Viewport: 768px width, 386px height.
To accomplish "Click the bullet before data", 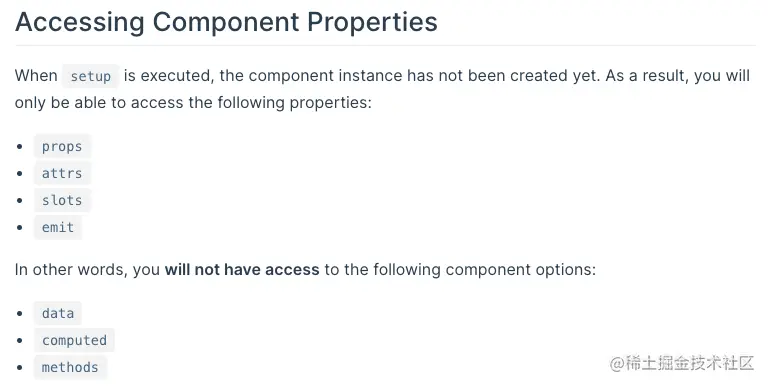I will click(20, 314).
